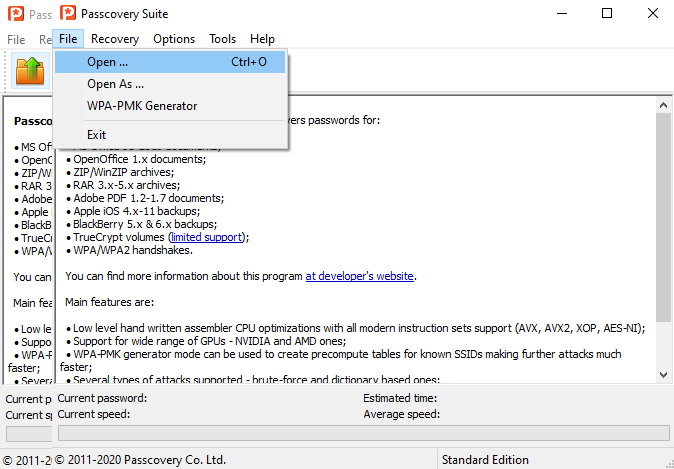Screen dimensions: 674x469
Task: Click the background window's Passcovery logo icon
Action: tap(14, 14)
